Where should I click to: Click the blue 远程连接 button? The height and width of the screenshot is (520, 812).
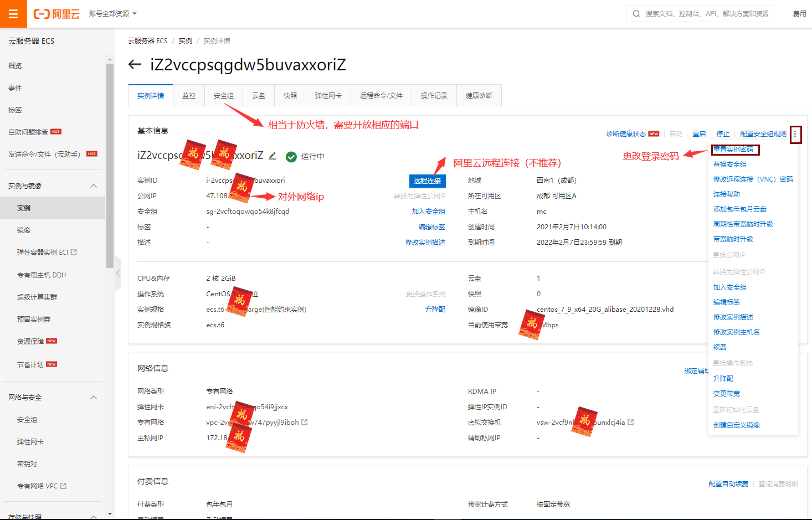point(427,181)
